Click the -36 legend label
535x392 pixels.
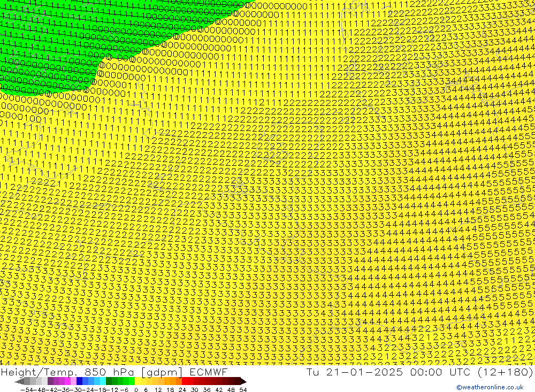[x=64, y=390]
